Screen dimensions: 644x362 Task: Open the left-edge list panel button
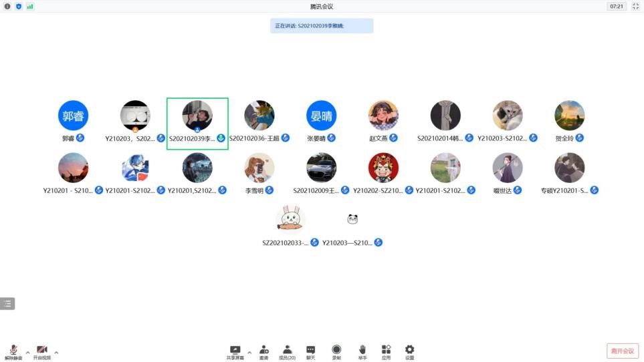[x=7, y=303]
